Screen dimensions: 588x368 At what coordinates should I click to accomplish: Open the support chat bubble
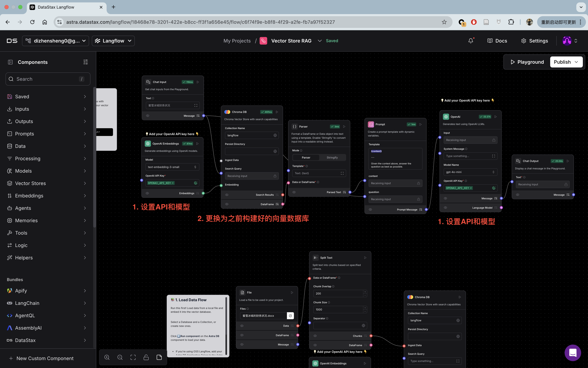point(573,353)
